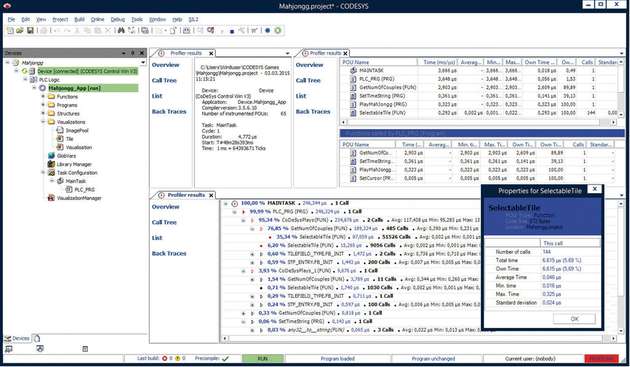Open the Debug menu
The height and width of the screenshot is (367, 630).
117,19
